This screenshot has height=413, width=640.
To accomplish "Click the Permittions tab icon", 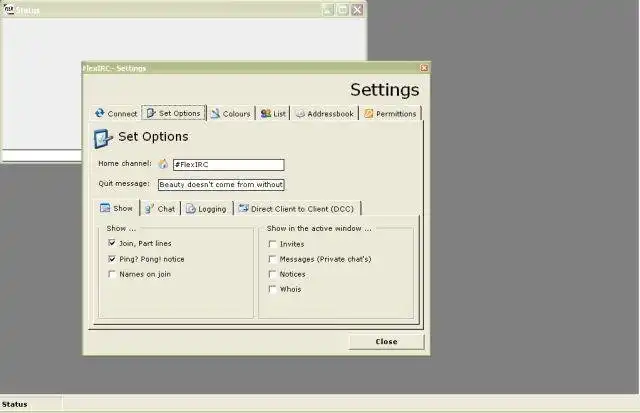I will coord(369,113).
